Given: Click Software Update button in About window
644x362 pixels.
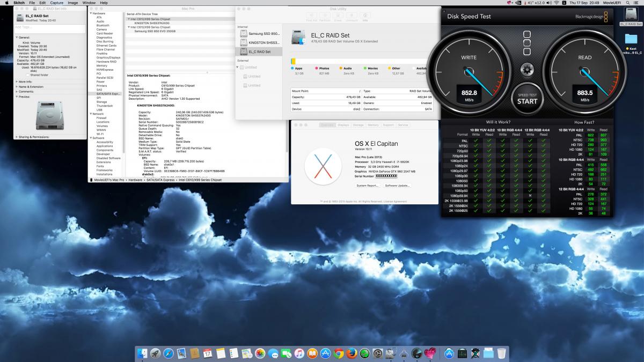Looking at the screenshot, I should pos(398,186).
